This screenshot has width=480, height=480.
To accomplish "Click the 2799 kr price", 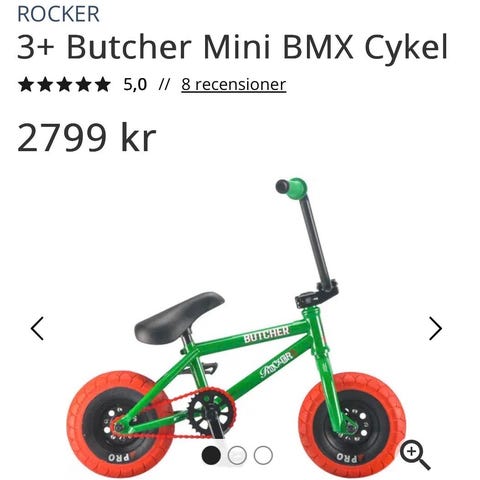I will [87, 137].
